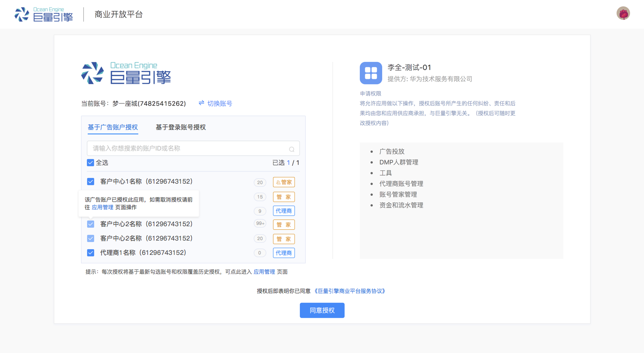Click the large Ocean Engine logo in the card
Image resolution: width=644 pixels, height=353 pixels.
(x=126, y=73)
